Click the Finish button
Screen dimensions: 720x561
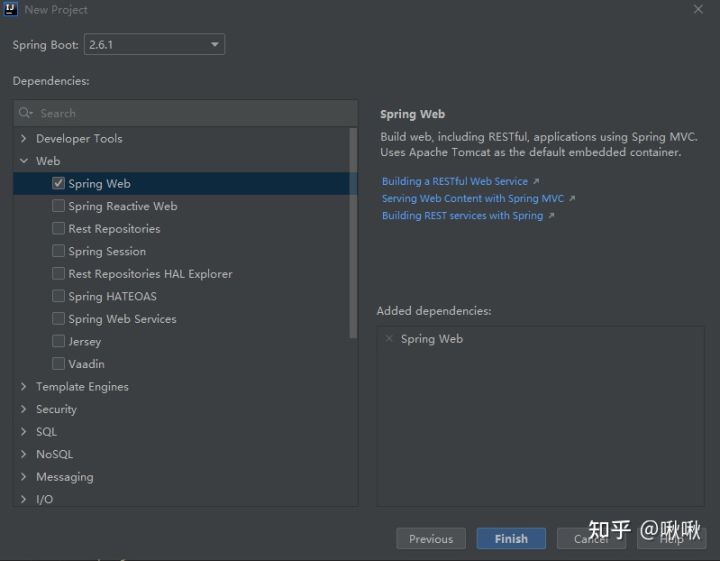point(511,539)
